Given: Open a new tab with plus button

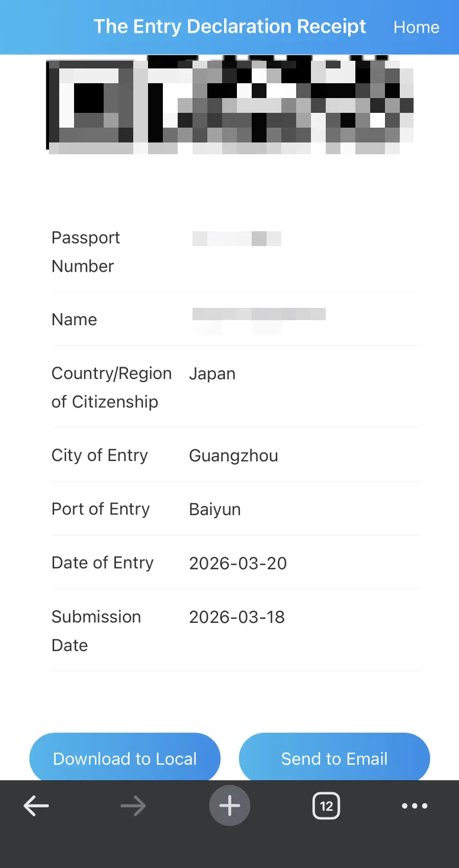Looking at the screenshot, I should click(x=230, y=806).
